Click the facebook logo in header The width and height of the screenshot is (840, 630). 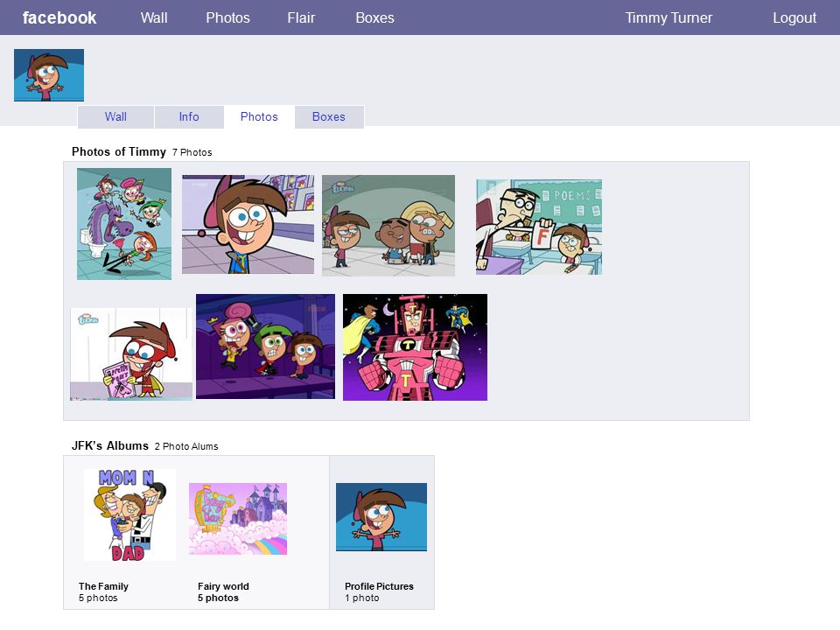(x=59, y=17)
